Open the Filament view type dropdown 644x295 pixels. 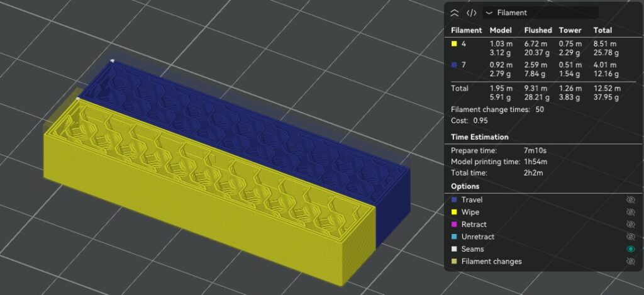coord(540,13)
